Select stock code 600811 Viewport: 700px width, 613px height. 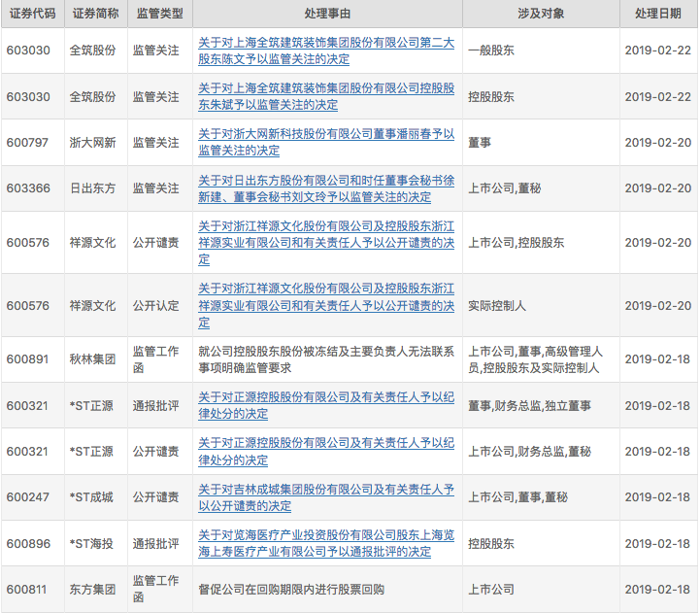26,590
